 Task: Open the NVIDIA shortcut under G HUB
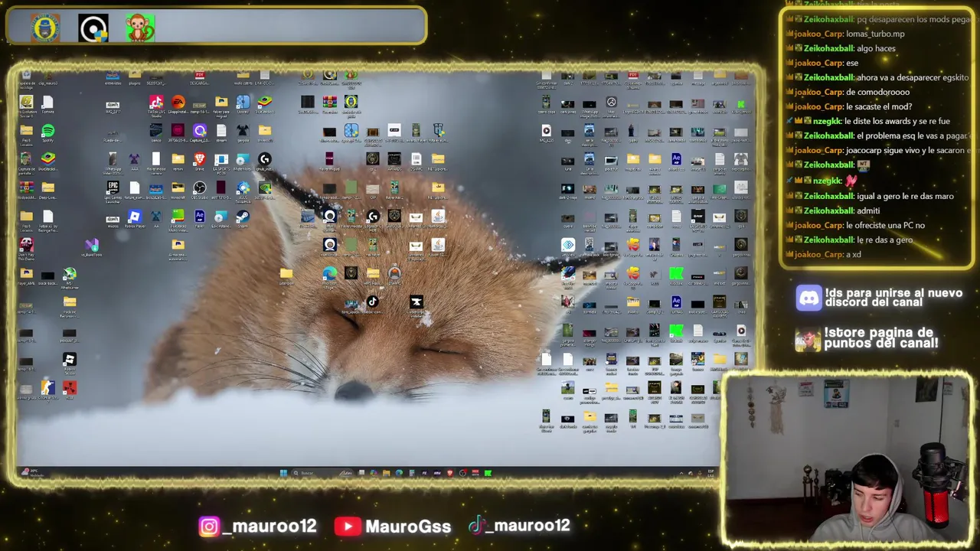[x=264, y=187]
